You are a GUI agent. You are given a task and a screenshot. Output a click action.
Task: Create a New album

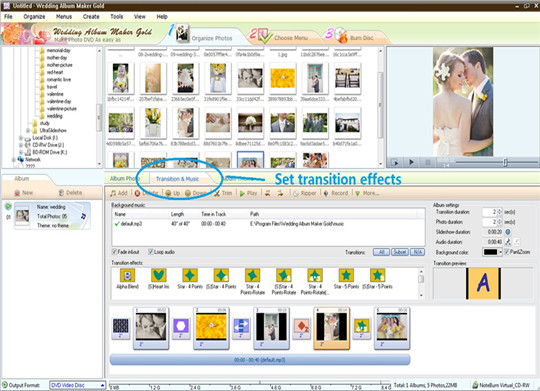tap(24, 193)
